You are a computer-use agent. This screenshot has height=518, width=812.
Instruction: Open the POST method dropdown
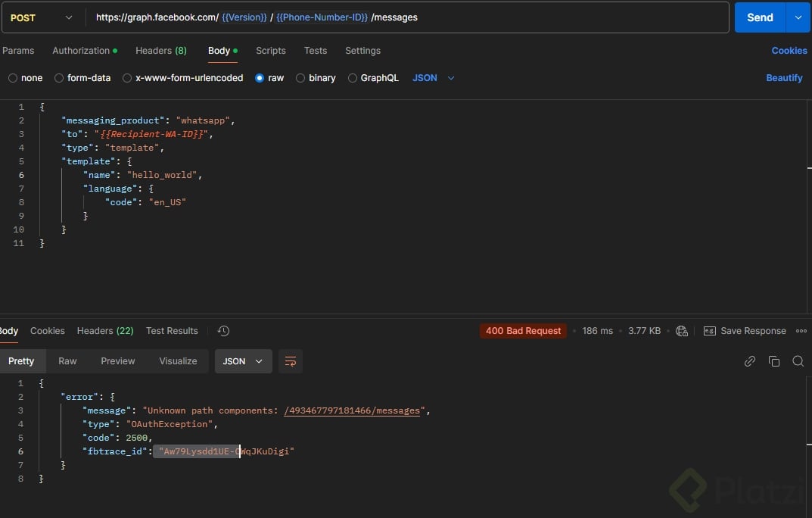coord(42,17)
